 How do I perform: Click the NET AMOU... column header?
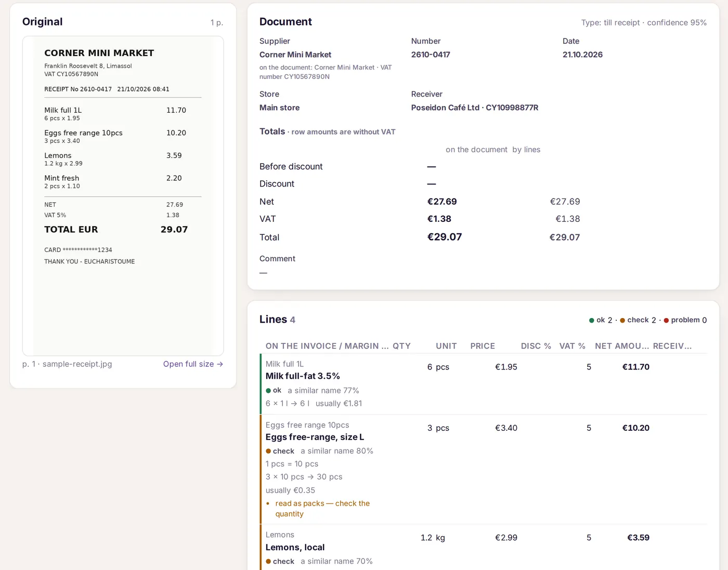(622, 346)
